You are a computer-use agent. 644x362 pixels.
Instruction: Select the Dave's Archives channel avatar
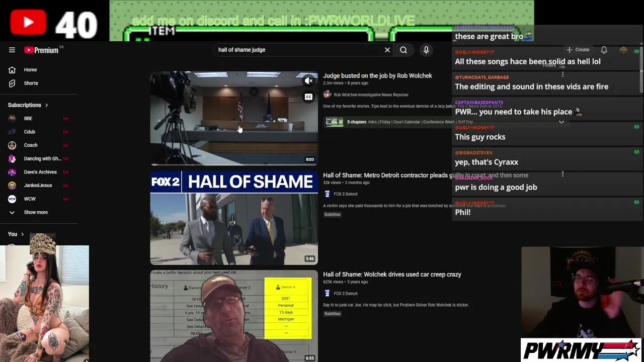tap(12, 172)
